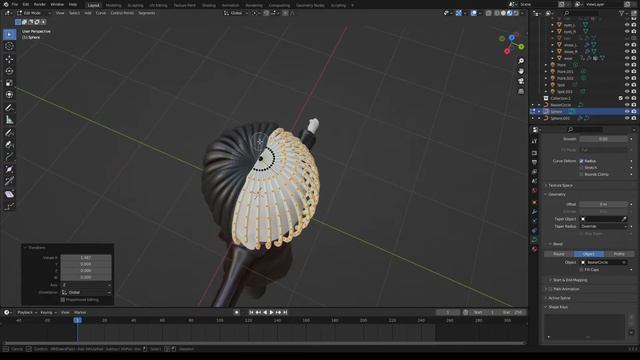Click the bevel Object BezierCircle field
The width and height of the screenshot is (640, 360).
coord(603,262)
